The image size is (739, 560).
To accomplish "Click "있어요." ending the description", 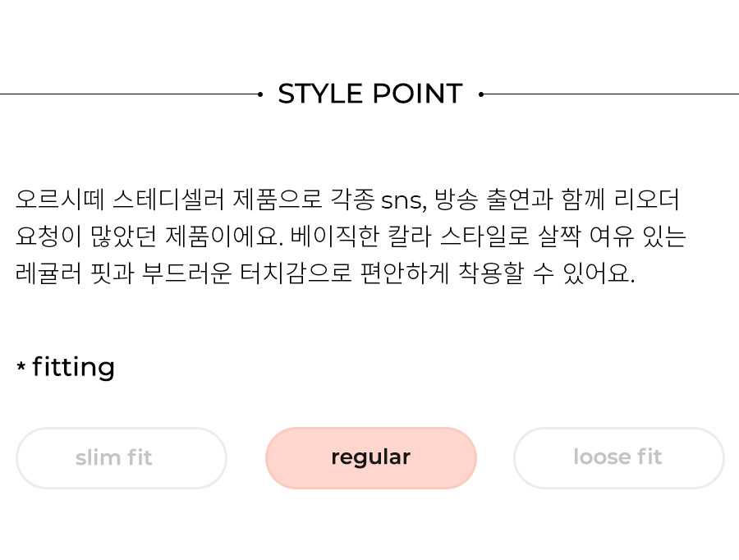I will (599, 273).
